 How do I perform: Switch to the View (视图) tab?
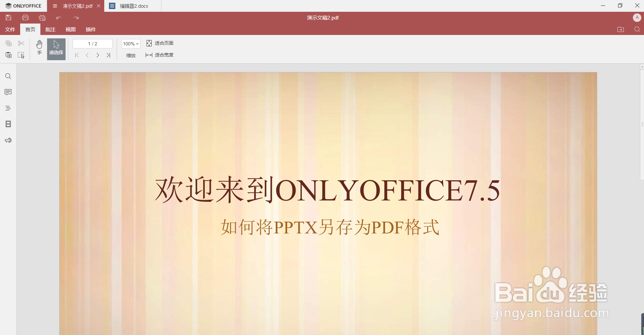[71, 30]
